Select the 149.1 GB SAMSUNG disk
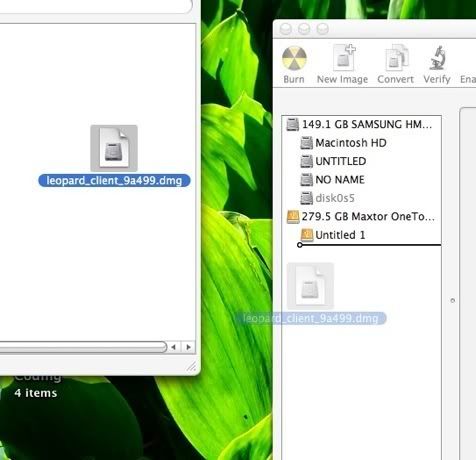 tap(362, 124)
